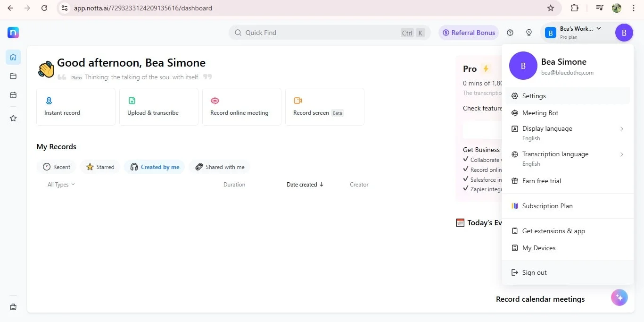Click the opening quotation mark icon
This screenshot has width=644, height=322.
(62, 77)
